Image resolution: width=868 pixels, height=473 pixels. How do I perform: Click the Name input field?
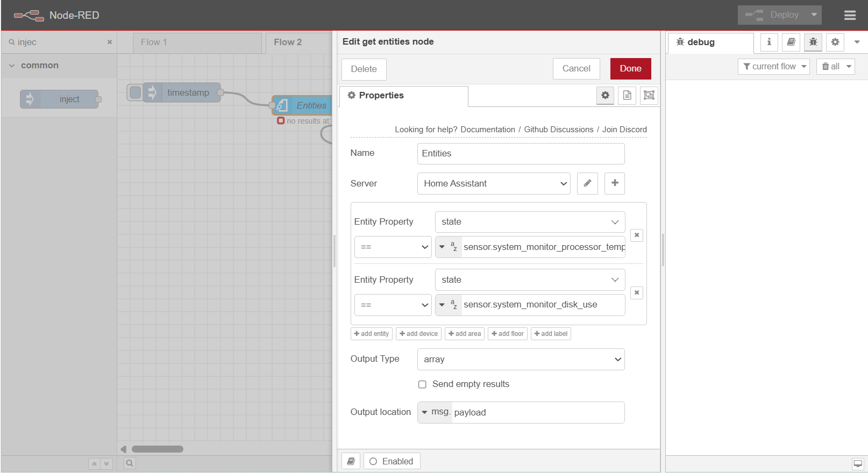pos(521,154)
